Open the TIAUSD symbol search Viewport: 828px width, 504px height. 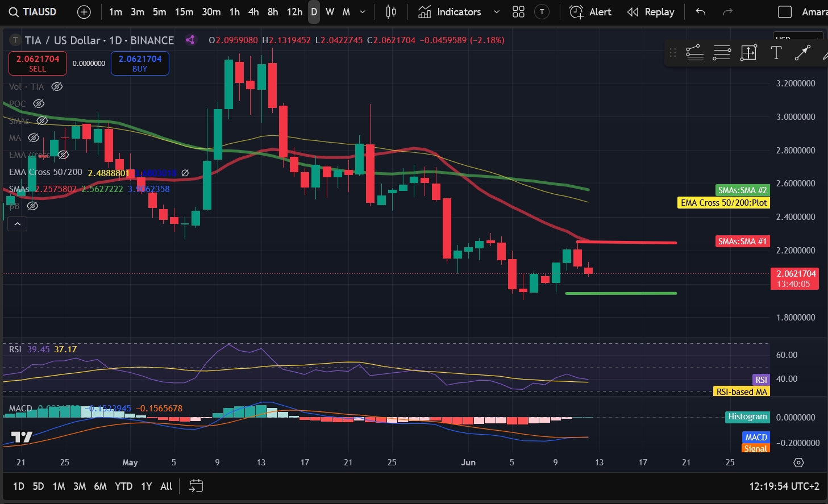click(33, 12)
